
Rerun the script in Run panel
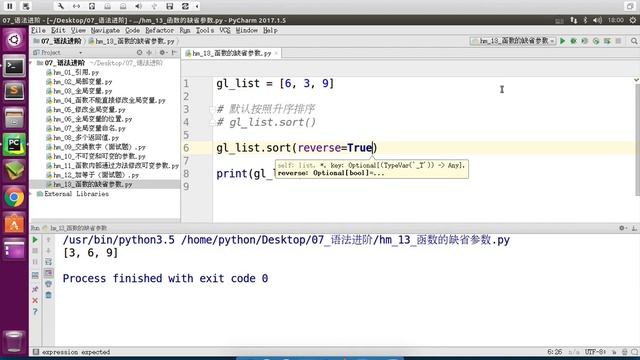(35, 240)
